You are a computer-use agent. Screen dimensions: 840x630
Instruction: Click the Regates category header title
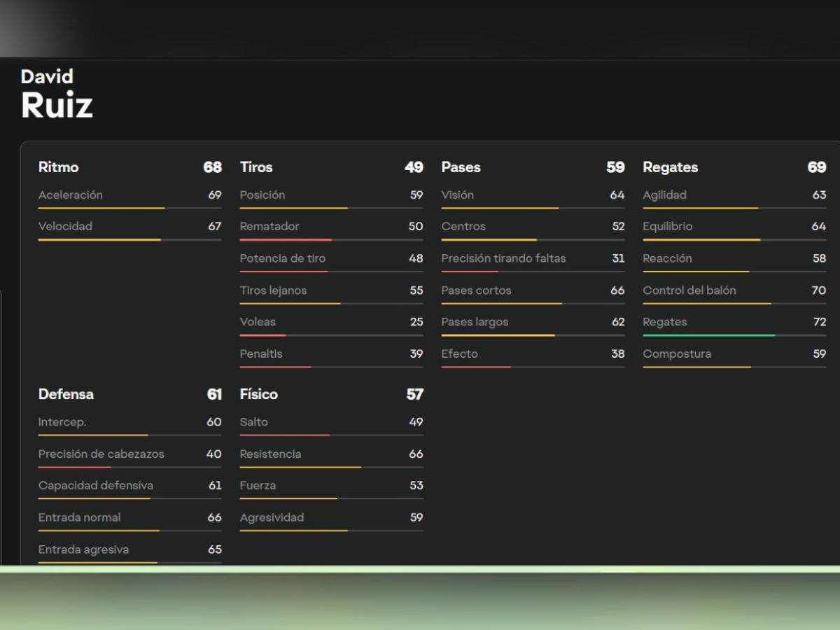coord(670,167)
